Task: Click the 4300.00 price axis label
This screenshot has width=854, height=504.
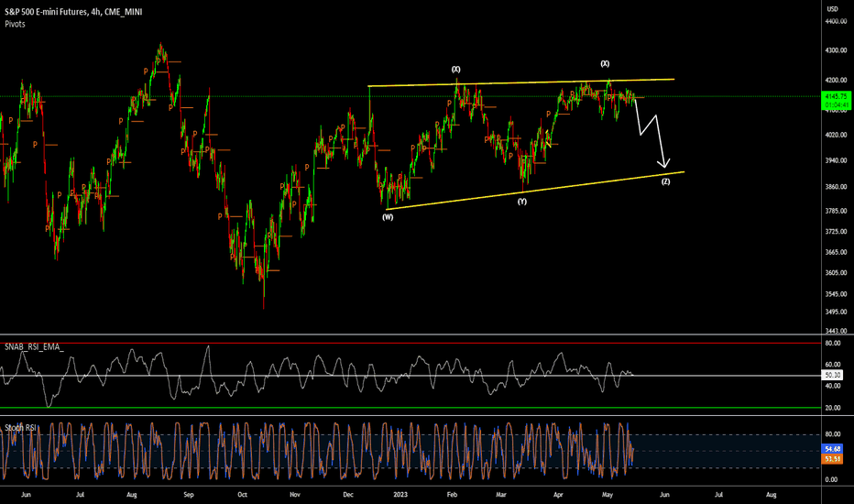Action: pos(836,50)
